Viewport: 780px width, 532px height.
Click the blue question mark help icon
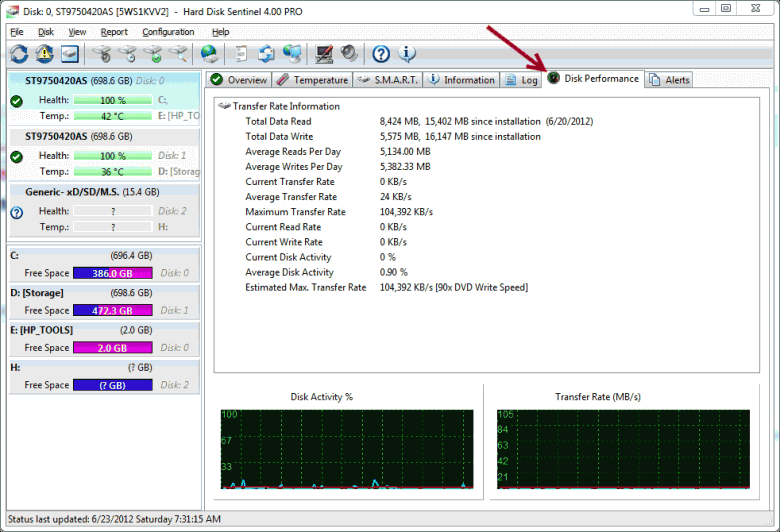coord(381,54)
